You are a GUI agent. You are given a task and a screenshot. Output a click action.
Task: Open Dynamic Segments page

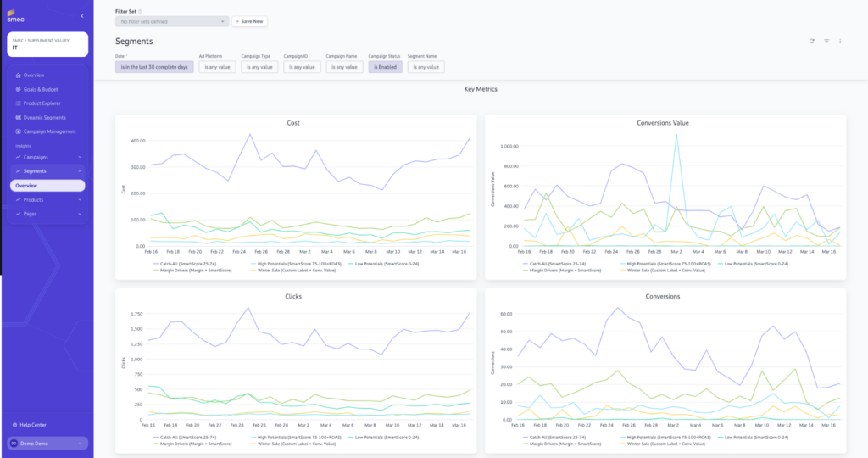click(x=44, y=117)
